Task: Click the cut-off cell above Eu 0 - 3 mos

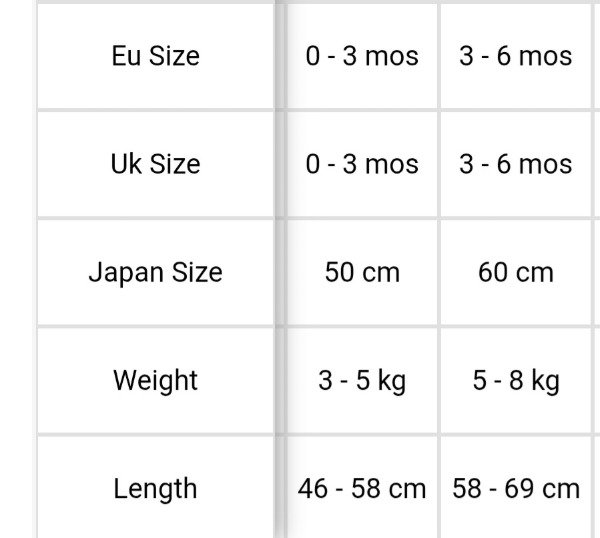Action: click(362, 1)
